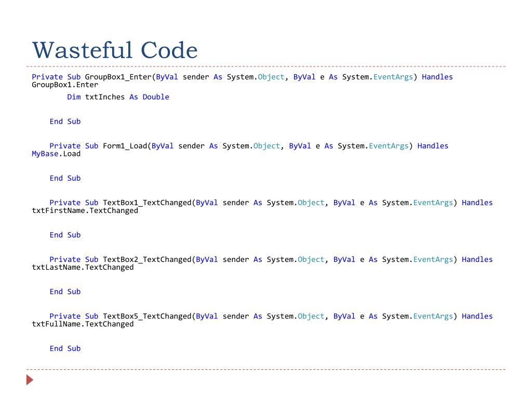This screenshot has height=399, width=532.
Task: Click 'TextBox1_TextChanged(' in the code
Action: 149,203
